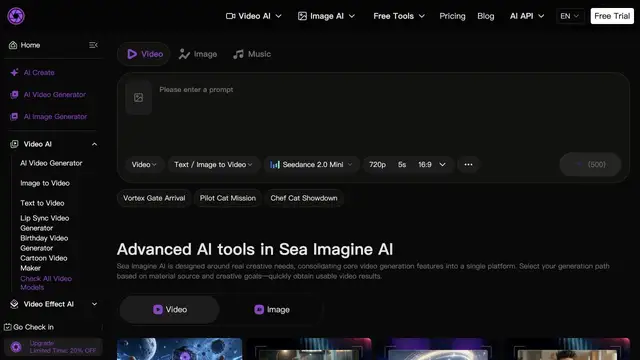Open the Video AI top menu

pyautogui.click(x=253, y=16)
